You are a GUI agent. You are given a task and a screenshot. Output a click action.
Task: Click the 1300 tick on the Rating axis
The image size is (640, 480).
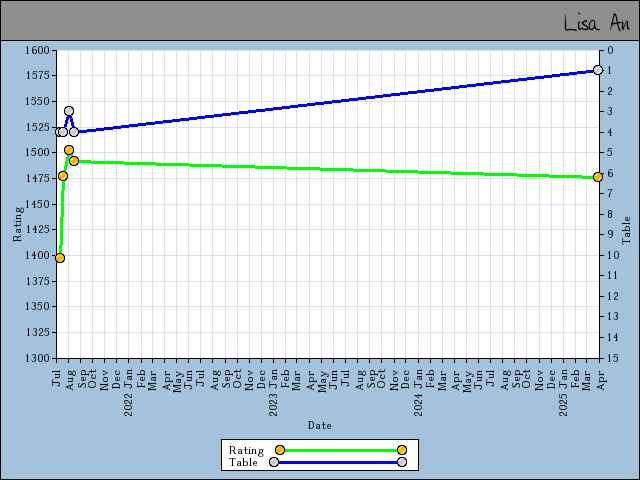pos(37,358)
